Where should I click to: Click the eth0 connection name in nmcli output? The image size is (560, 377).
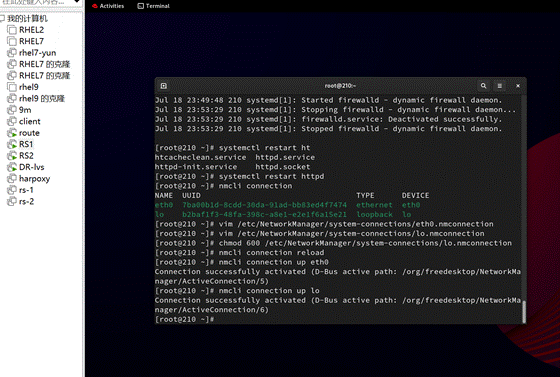164,205
